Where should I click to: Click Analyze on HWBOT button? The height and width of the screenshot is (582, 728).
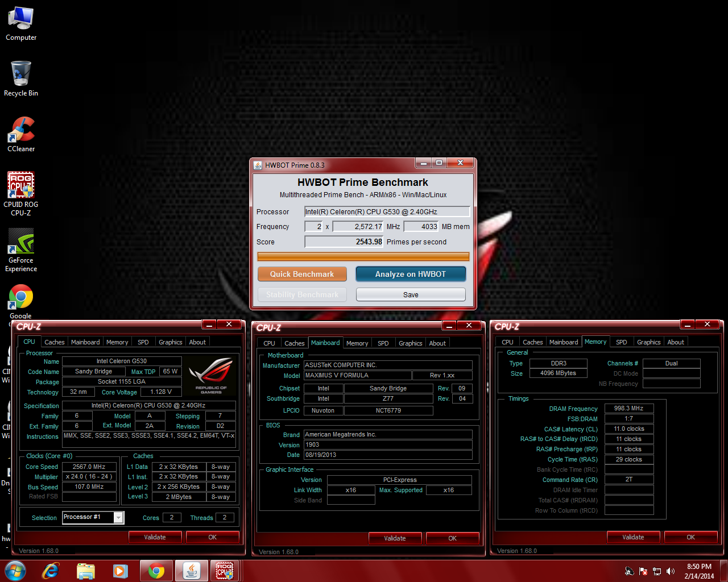pos(411,274)
